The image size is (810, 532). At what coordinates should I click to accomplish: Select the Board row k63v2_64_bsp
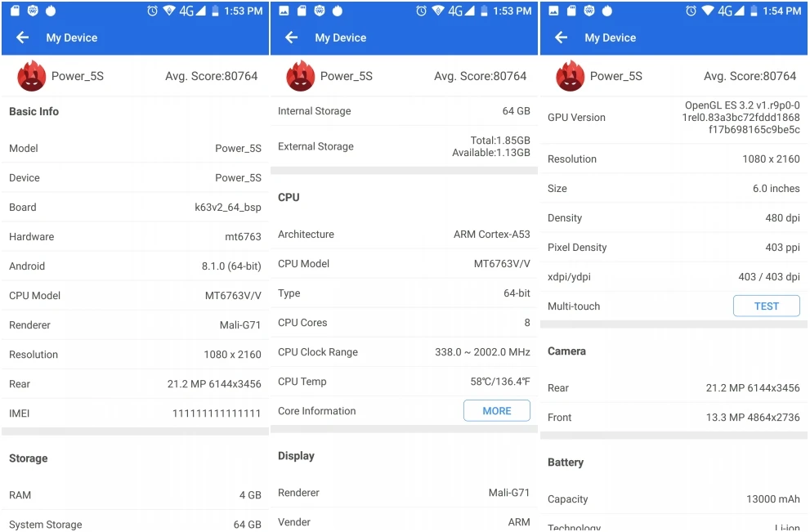pos(136,207)
